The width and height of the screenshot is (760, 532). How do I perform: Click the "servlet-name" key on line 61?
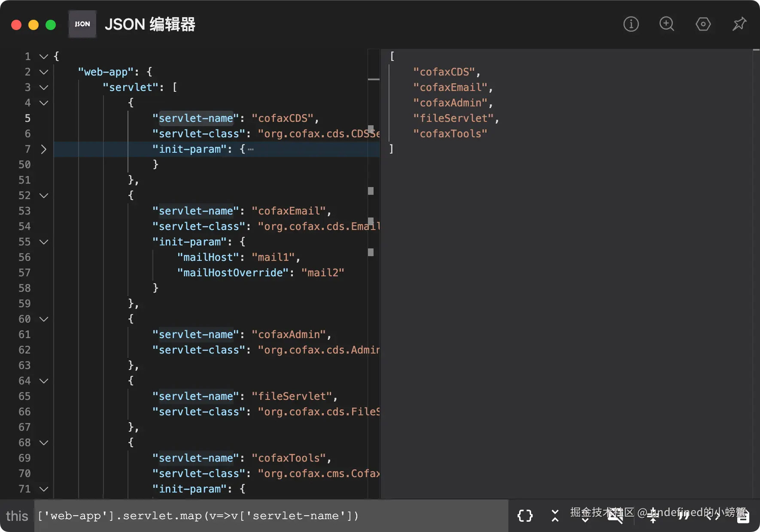coord(196,334)
